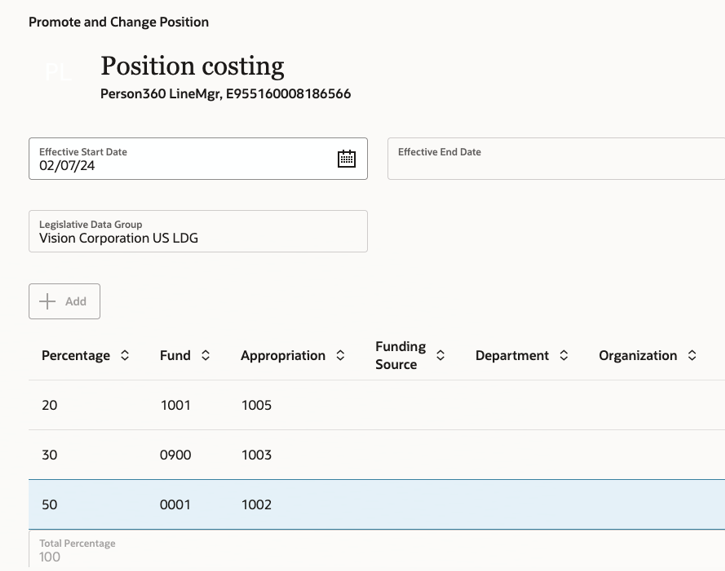Image resolution: width=725 pixels, height=571 pixels.
Task: Click the Total Percentage field
Action: click(77, 551)
